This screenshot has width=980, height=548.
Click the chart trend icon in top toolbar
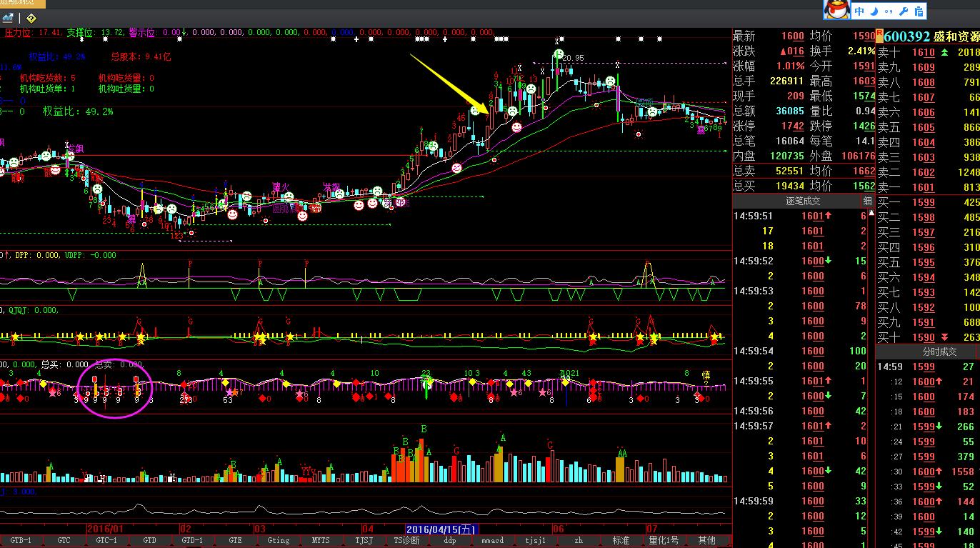pyautogui.click(x=8, y=18)
